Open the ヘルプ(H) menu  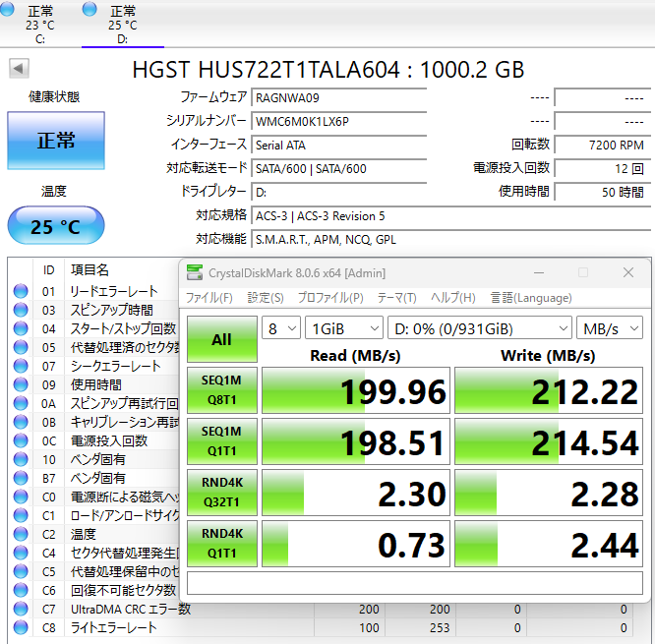click(x=453, y=298)
